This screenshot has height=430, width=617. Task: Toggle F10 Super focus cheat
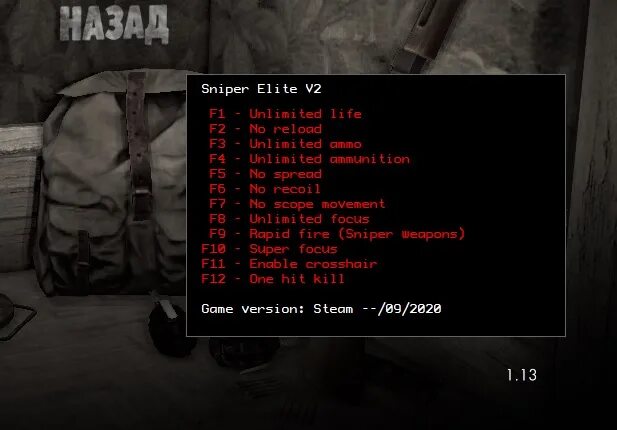269,249
